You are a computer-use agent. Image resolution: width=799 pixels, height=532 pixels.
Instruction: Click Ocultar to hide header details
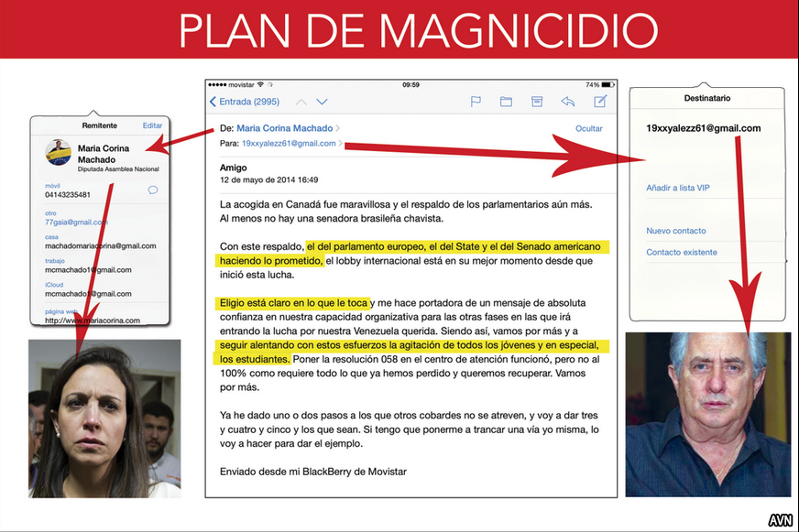(588, 128)
